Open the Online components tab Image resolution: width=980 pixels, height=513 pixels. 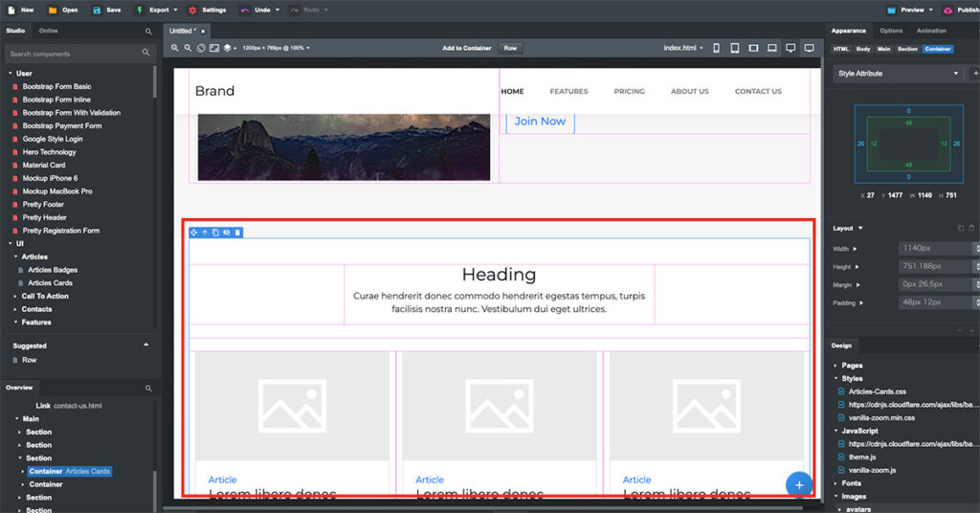[48, 31]
